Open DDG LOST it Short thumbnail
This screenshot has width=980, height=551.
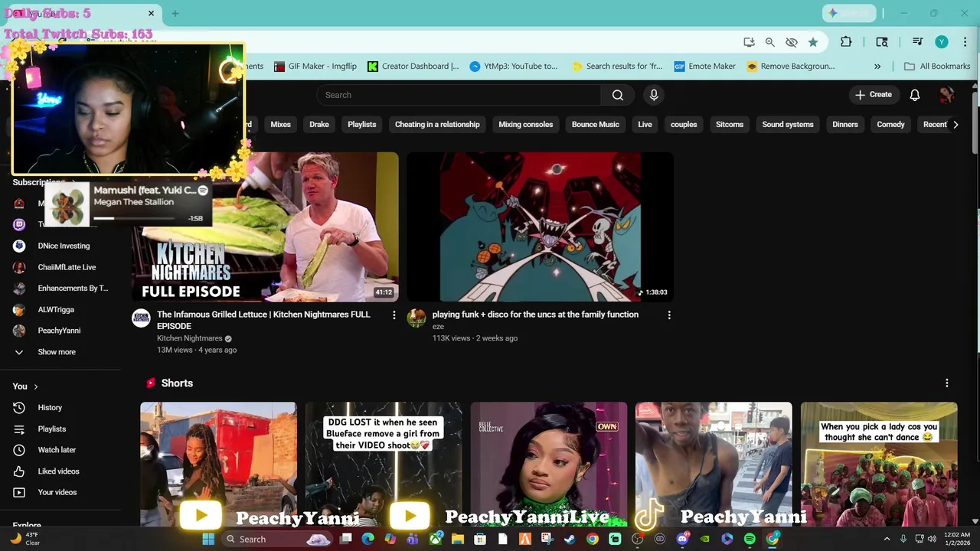[384, 464]
